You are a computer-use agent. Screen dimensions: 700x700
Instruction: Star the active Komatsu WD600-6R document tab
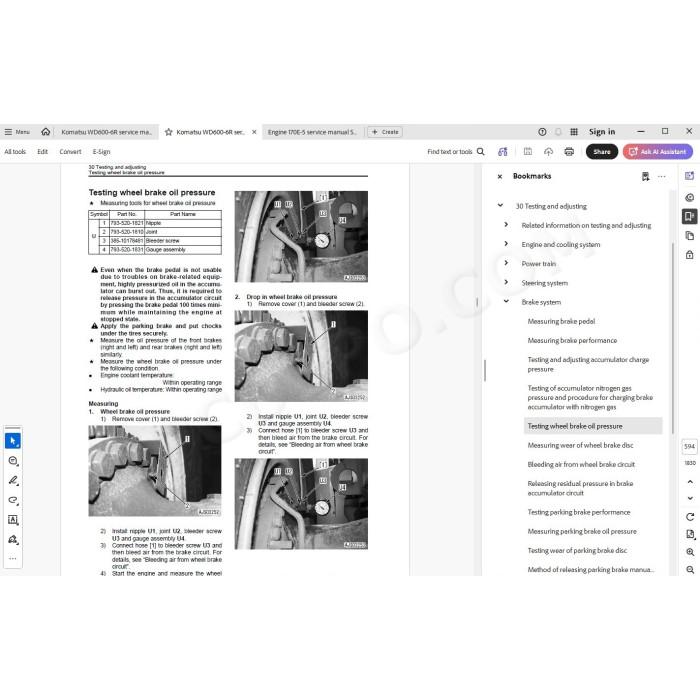tap(169, 132)
